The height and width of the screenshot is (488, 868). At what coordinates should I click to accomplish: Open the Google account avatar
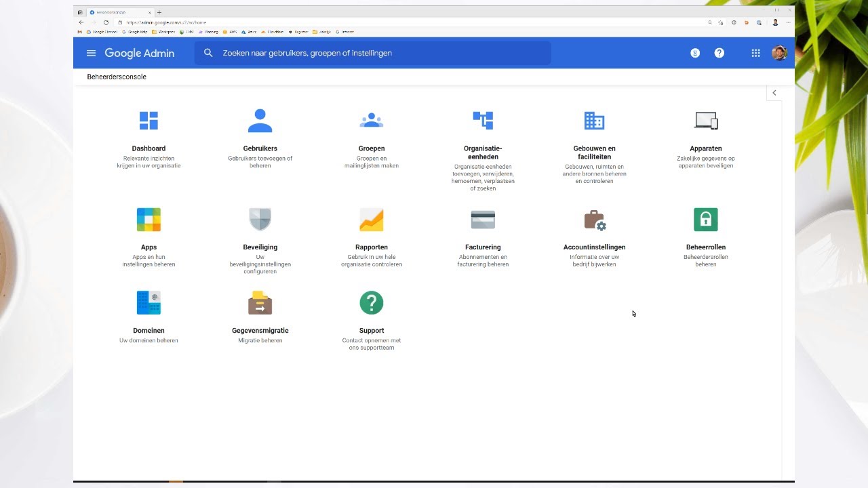click(779, 53)
